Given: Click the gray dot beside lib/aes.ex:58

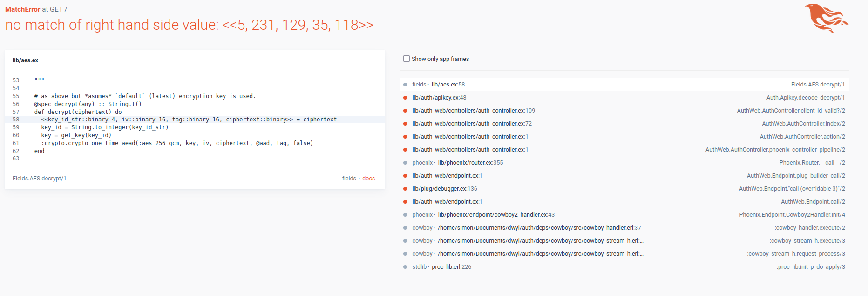Looking at the screenshot, I should (x=405, y=85).
